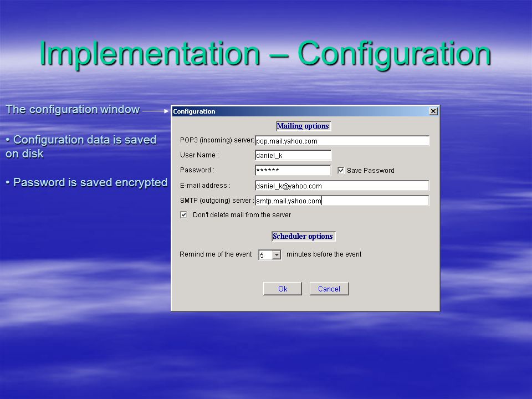Select the E-mail address field
Viewport: 532px width, 399px height.
click(342, 186)
